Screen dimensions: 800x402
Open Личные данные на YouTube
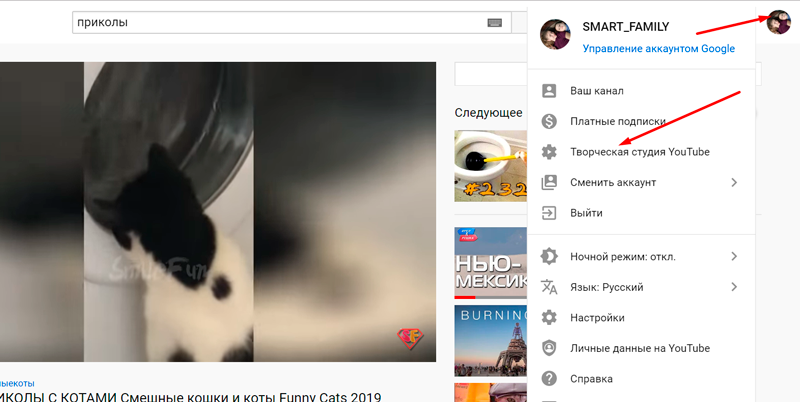click(x=640, y=348)
